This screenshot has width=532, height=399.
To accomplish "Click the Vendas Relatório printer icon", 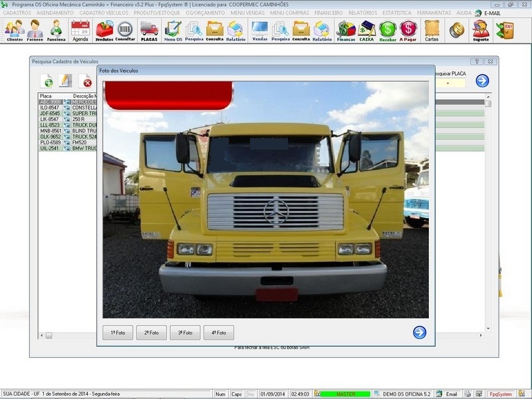I will [x=322, y=31].
